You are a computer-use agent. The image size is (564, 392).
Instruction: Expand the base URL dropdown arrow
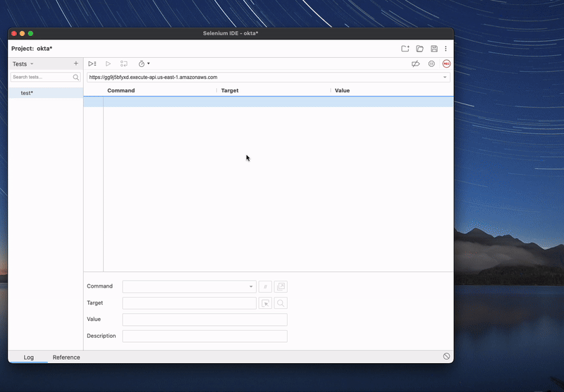tap(445, 78)
